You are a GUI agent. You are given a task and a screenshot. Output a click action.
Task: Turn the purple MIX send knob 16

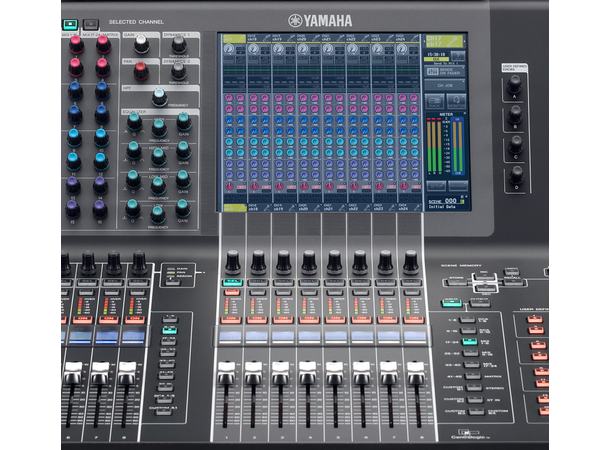tap(100, 209)
